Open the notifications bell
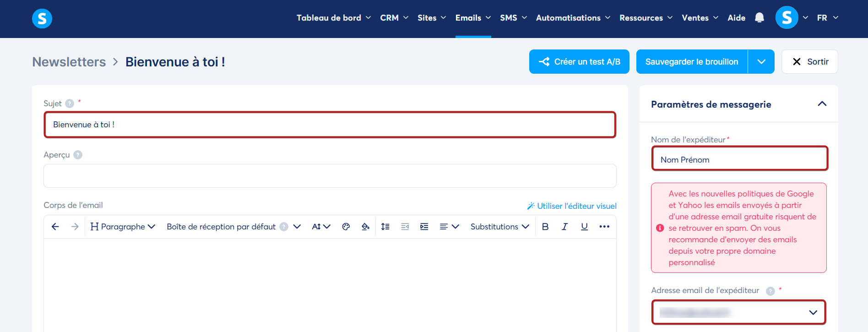 pyautogui.click(x=759, y=18)
